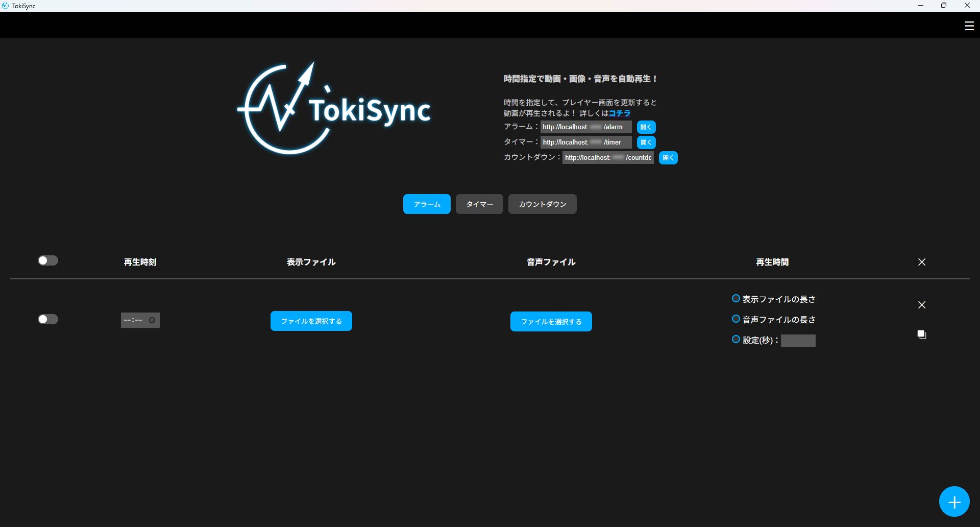Open the timer URL with 開く button
980x527 pixels.
pyautogui.click(x=646, y=142)
